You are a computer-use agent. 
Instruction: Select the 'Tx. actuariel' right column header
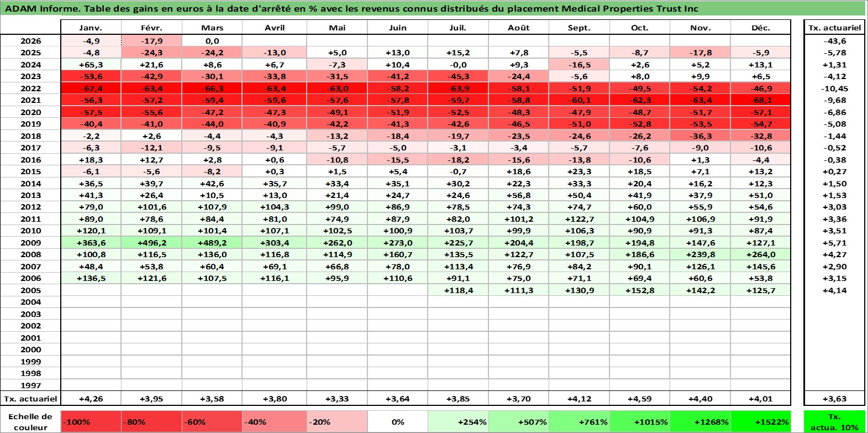coord(834,28)
